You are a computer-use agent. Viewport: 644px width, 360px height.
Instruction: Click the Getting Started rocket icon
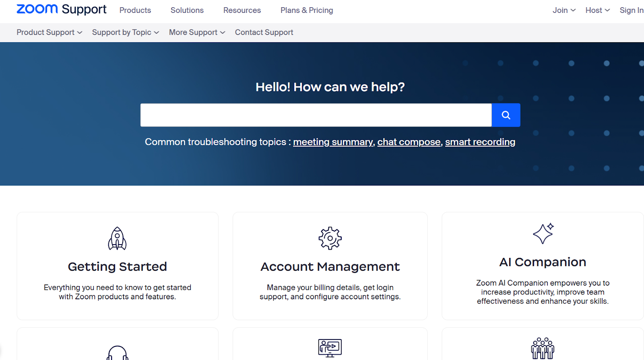[x=117, y=238]
